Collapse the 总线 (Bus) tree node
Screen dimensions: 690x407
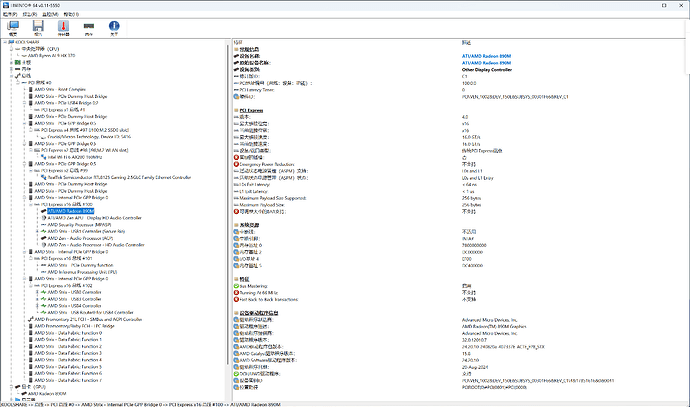[13, 75]
